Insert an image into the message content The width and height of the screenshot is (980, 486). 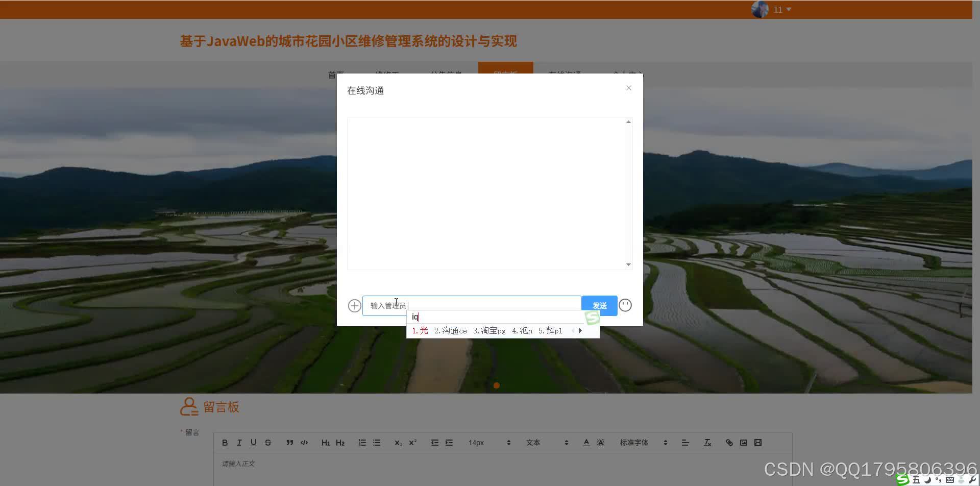coord(744,442)
